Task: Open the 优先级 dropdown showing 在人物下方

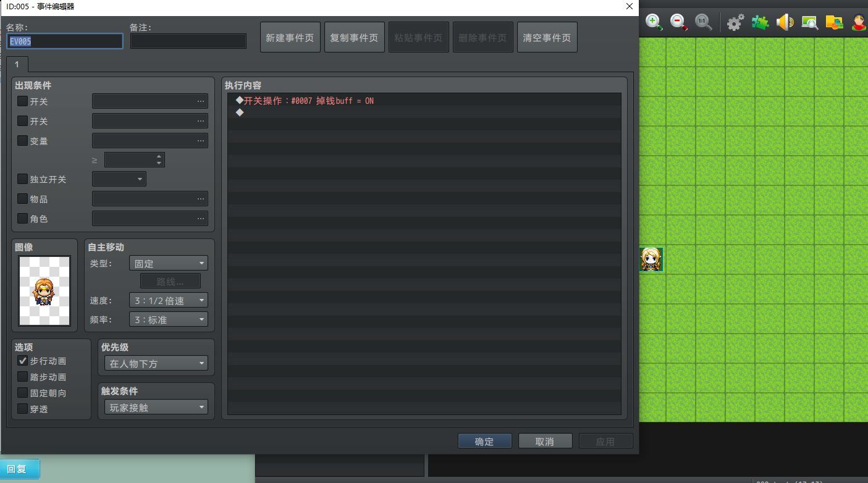Action: [x=156, y=363]
